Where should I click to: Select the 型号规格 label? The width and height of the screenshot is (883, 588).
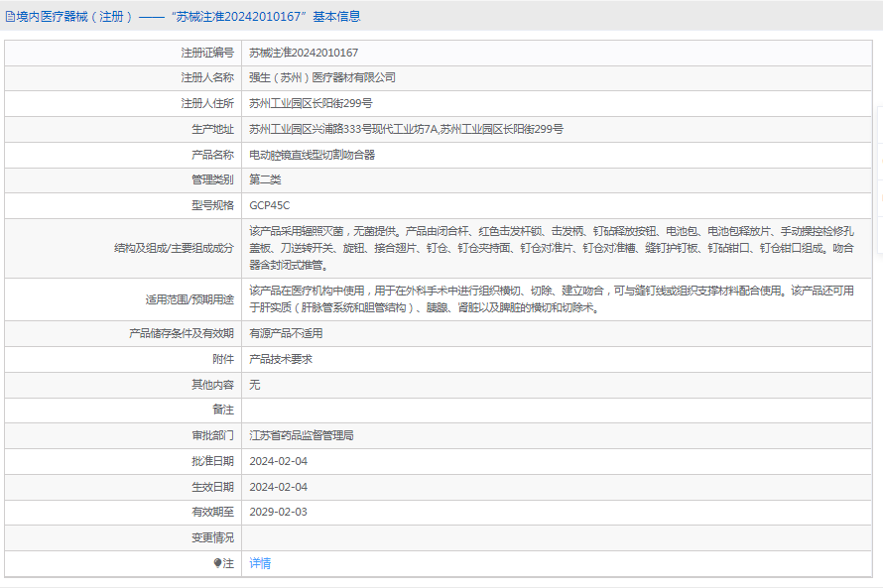pyautogui.click(x=212, y=205)
